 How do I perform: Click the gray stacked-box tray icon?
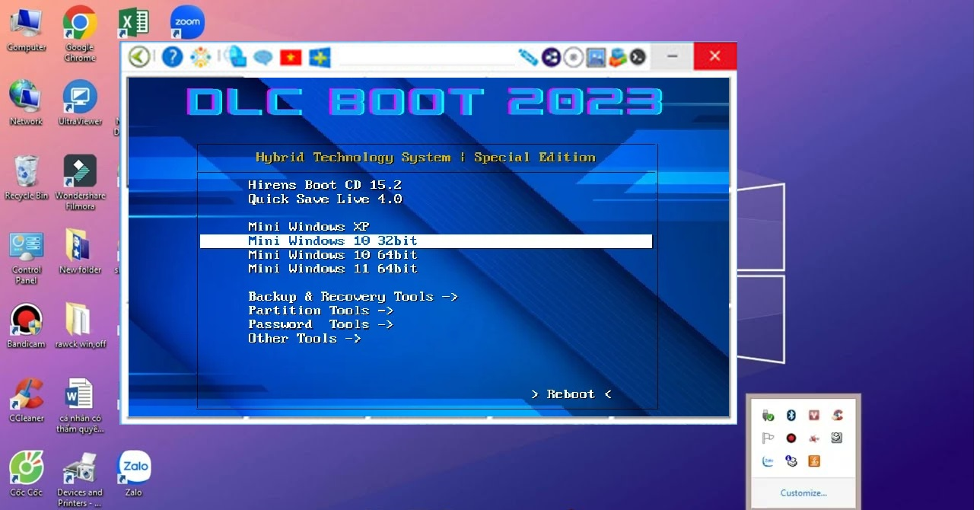click(837, 438)
